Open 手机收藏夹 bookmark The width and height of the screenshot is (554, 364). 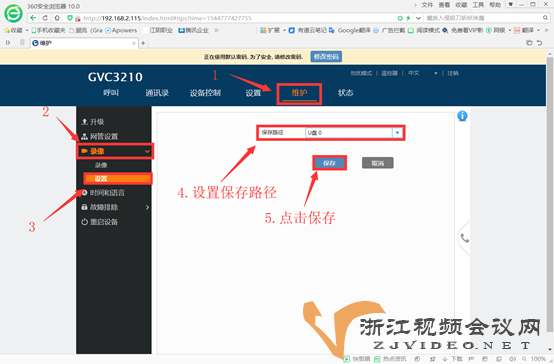pyautogui.click(x=48, y=30)
